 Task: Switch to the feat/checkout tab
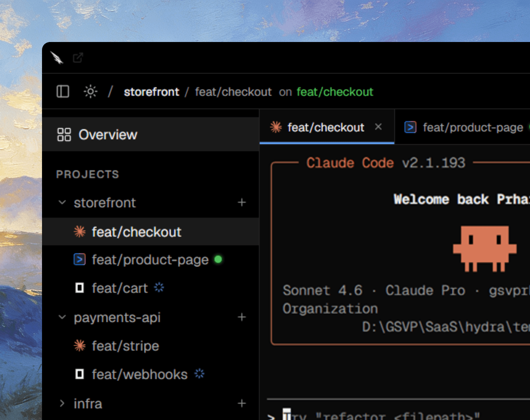tap(327, 127)
